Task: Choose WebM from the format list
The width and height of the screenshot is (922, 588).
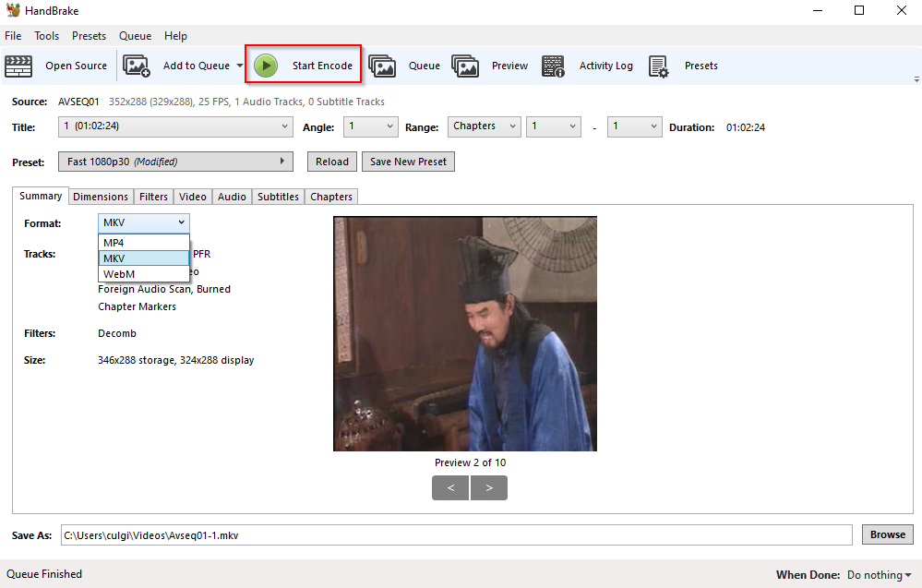Action: [143, 274]
